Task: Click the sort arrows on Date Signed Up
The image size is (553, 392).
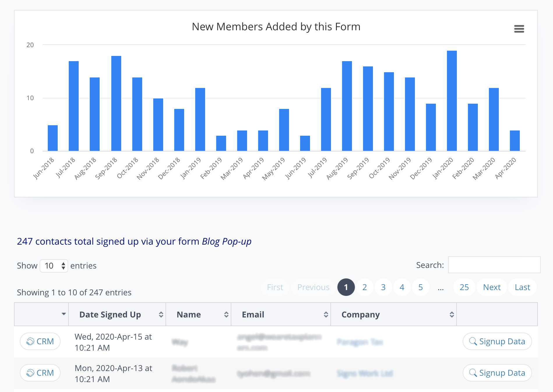Action: 161,315
